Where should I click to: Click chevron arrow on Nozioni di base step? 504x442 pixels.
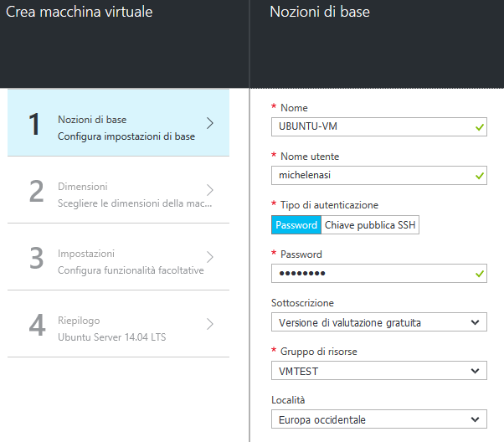click(210, 123)
